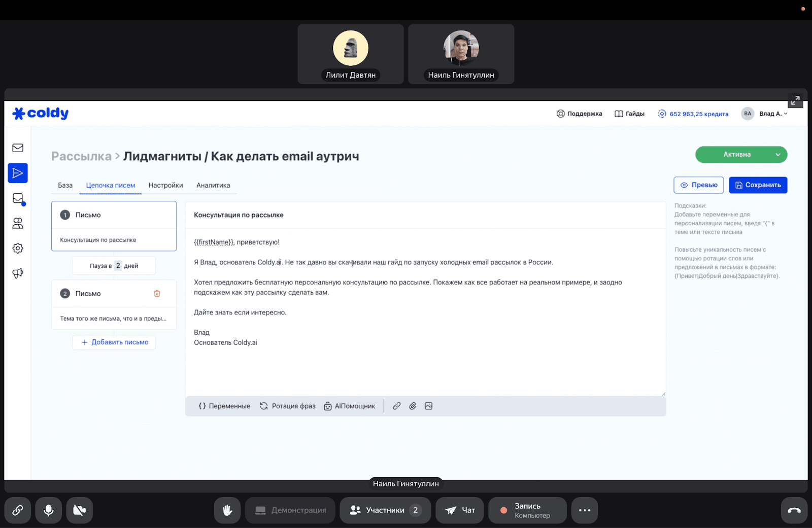Open the settings gear in sidebar
The width and height of the screenshot is (812, 528).
[x=18, y=248]
